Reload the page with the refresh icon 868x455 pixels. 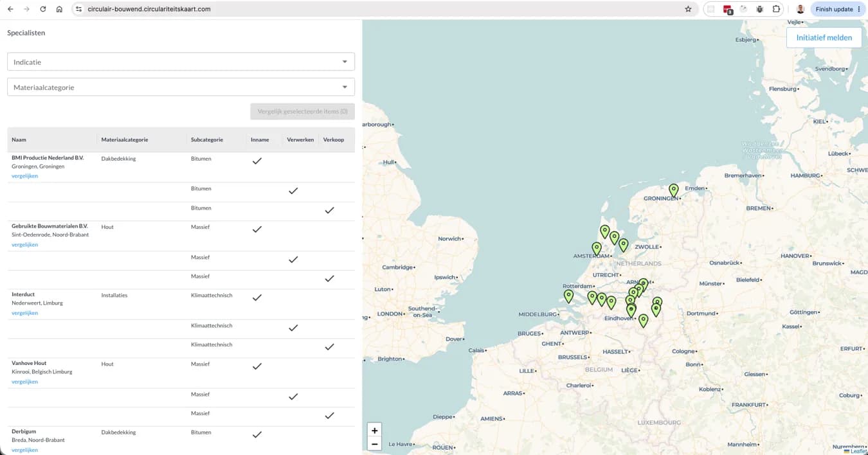pos(43,9)
